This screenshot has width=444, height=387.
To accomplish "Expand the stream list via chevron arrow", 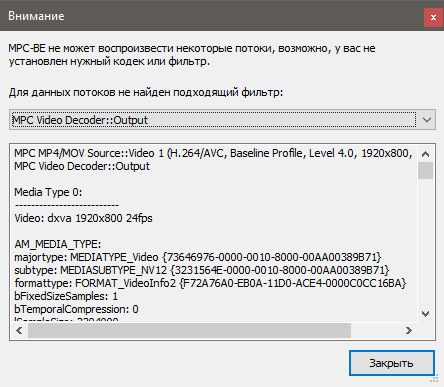I will point(427,120).
